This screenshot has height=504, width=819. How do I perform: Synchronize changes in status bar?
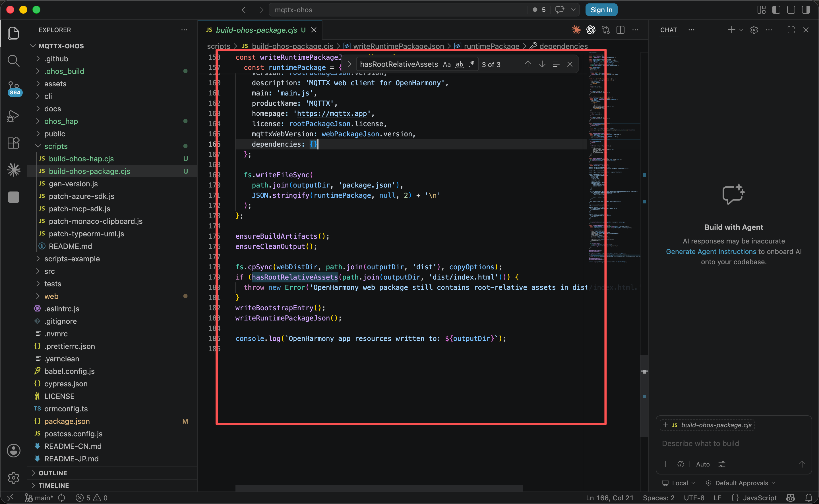pyautogui.click(x=62, y=498)
